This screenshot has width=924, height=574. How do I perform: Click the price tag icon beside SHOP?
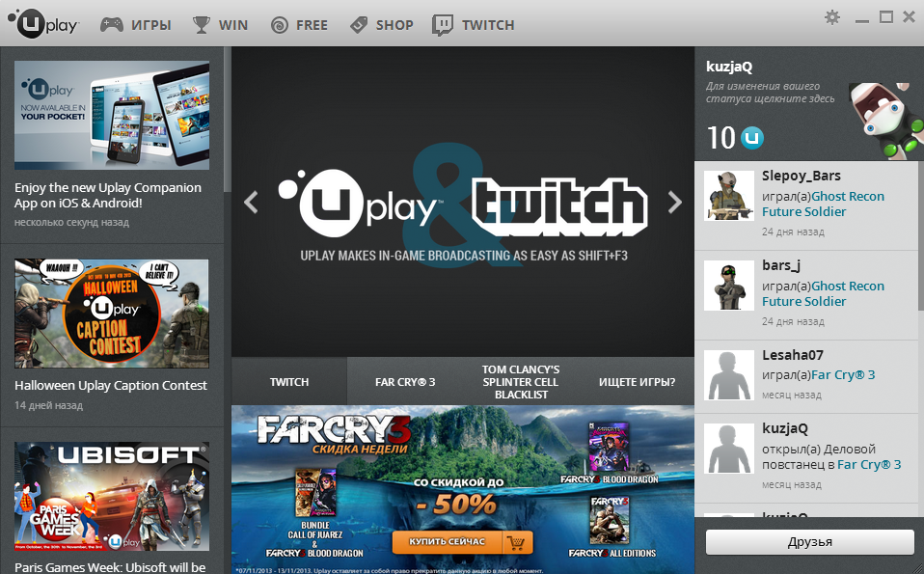click(x=358, y=25)
